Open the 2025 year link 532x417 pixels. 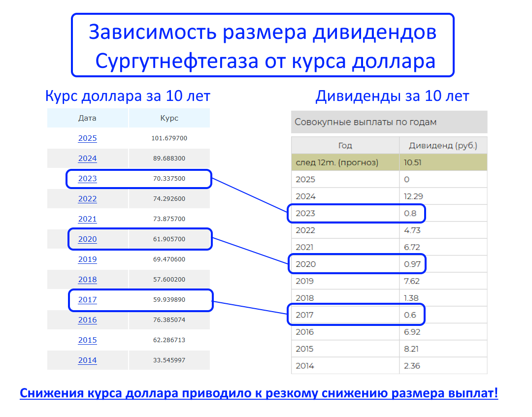click(x=87, y=138)
